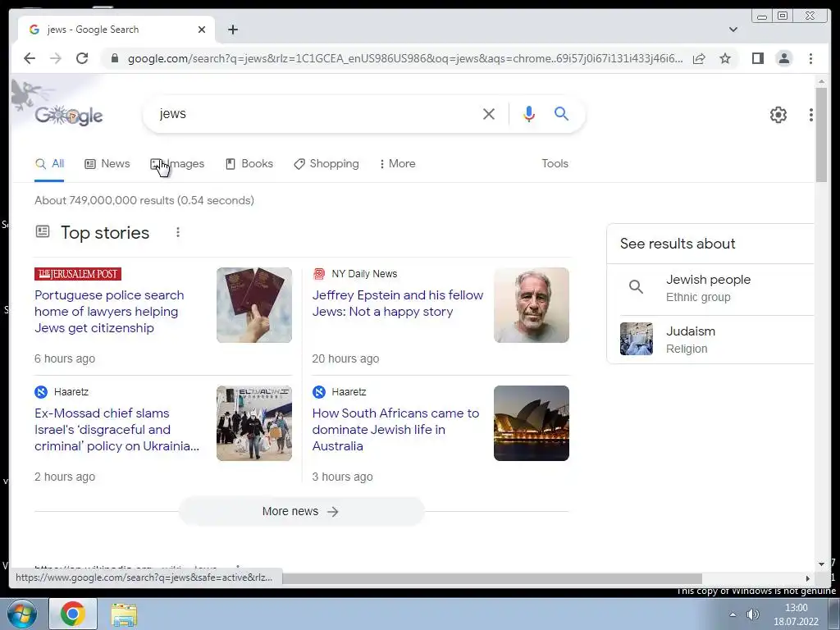The width and height of the screenshot is (840, 630).
Task: Open Jeffrey Epstein and fellow Jews article
Action: coord(398,304)
